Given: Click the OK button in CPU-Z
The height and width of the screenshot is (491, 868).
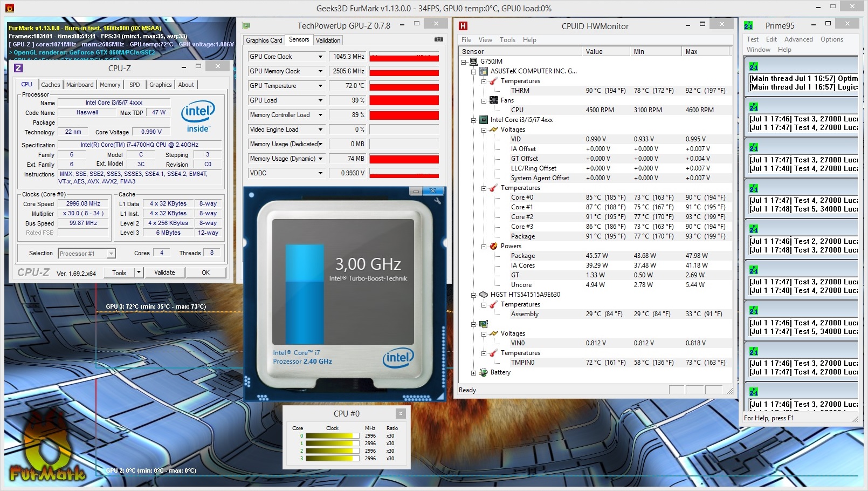Looking at the screenshot, I should coord(205,272).
